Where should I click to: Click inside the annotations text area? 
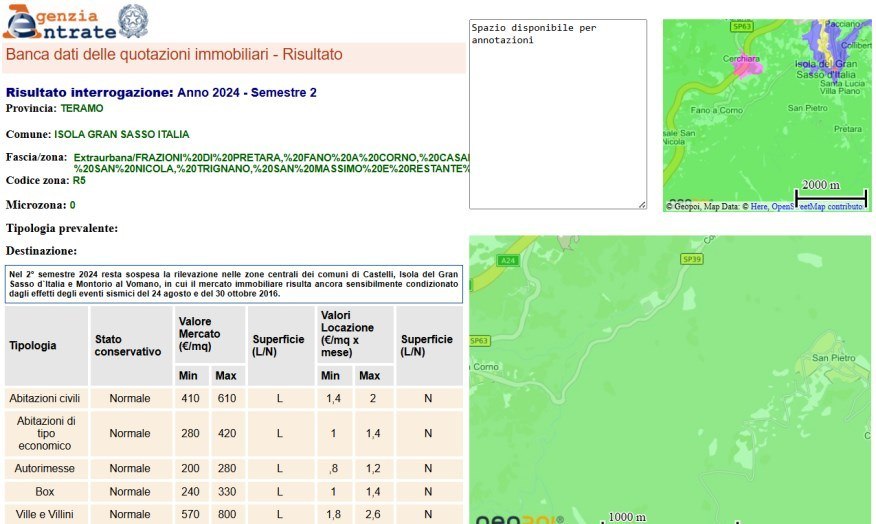tap(557, 115)
